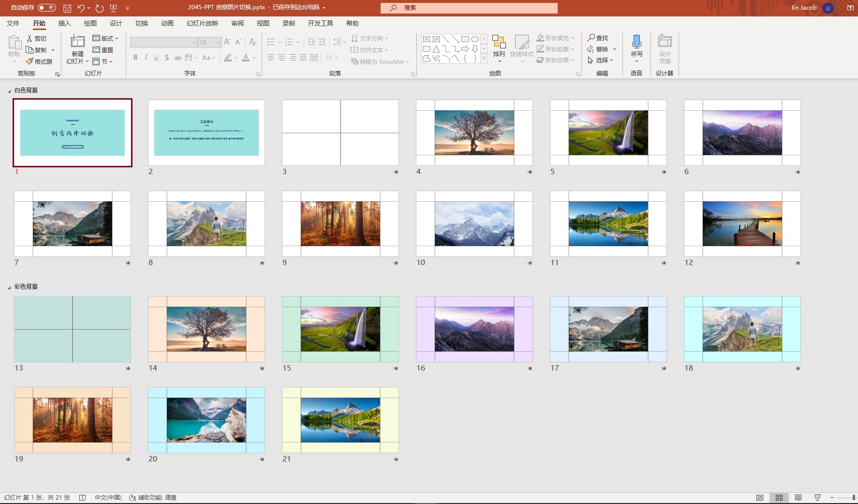Expand the shapes gallery more arrow
Viewport: 858px width, 504px height.
484,59
